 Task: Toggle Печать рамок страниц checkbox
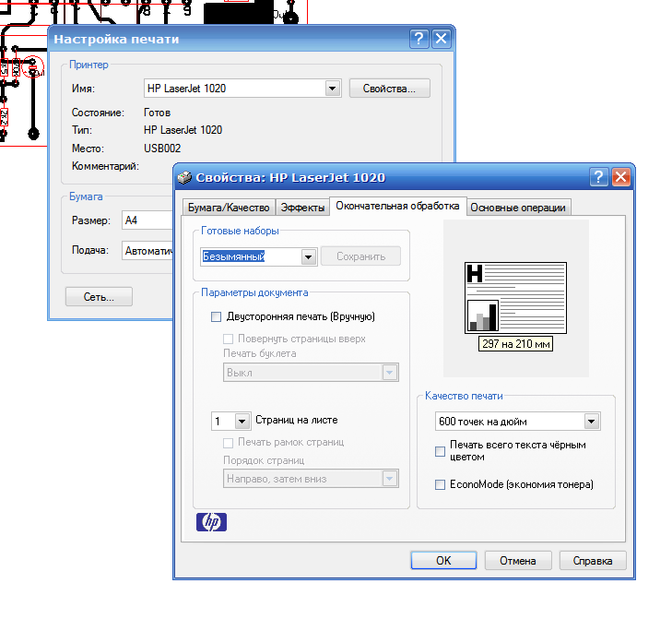(x=228, y=442)
